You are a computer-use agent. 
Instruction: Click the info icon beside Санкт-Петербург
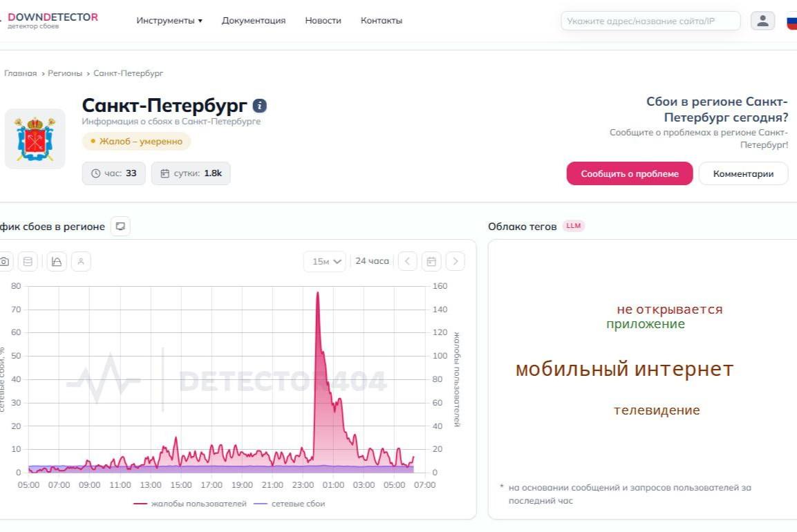[x=260, y=106]
